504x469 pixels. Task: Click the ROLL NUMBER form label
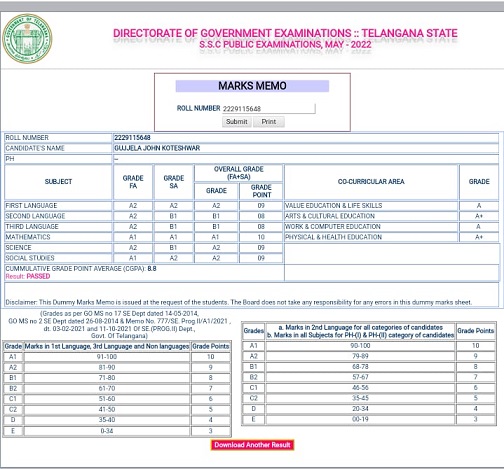198,108
